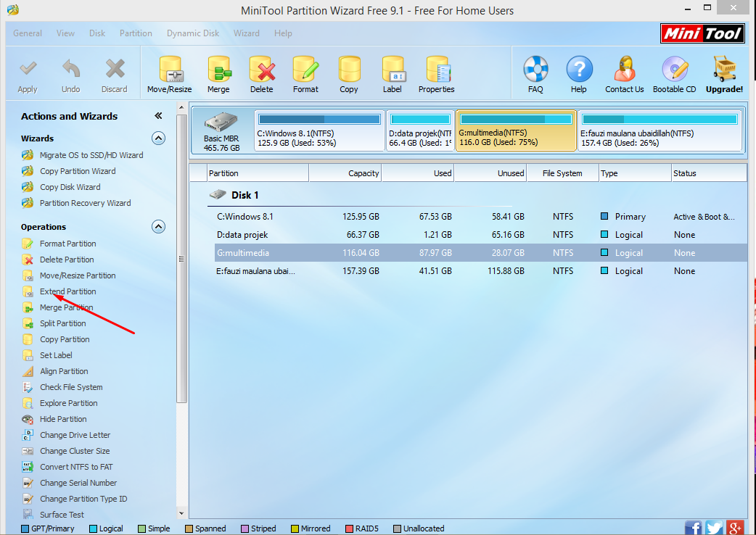
Task: Click the Label toolbar icon
Action: 393,70
